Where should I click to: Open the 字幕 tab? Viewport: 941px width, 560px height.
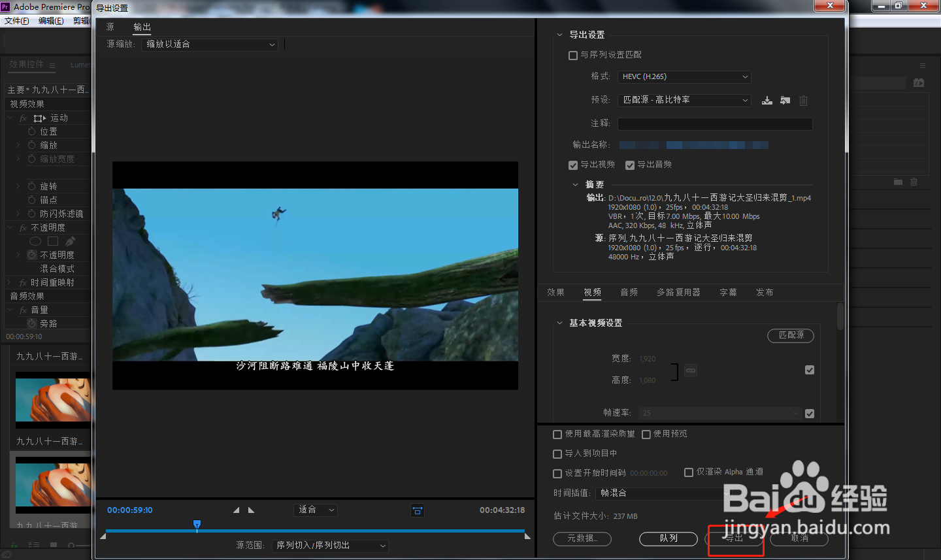click(x=728, y=293)
